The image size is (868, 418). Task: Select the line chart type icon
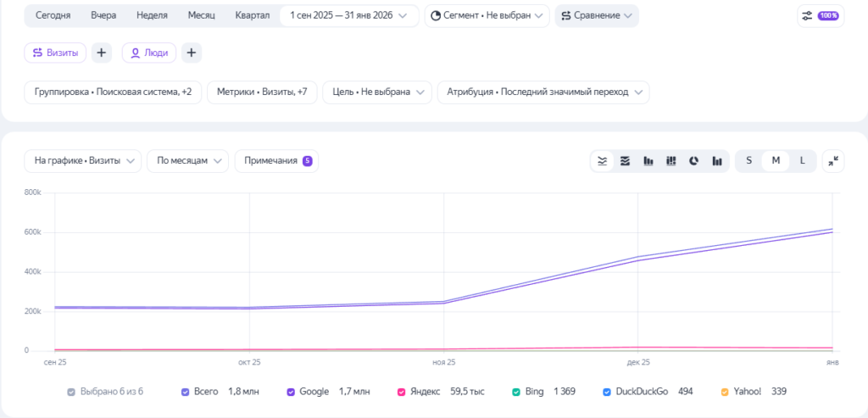[602, 161]
